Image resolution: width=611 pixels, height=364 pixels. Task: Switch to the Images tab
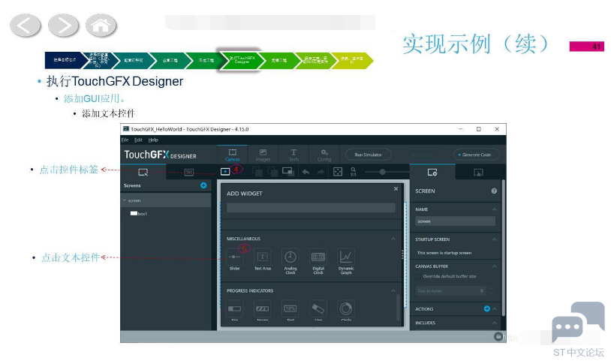[263, 155]
